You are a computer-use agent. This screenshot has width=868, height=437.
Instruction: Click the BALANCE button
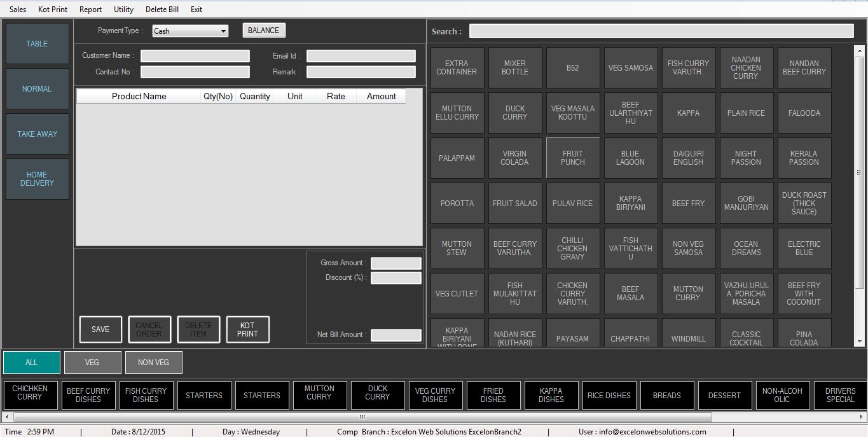click(263, 31)
